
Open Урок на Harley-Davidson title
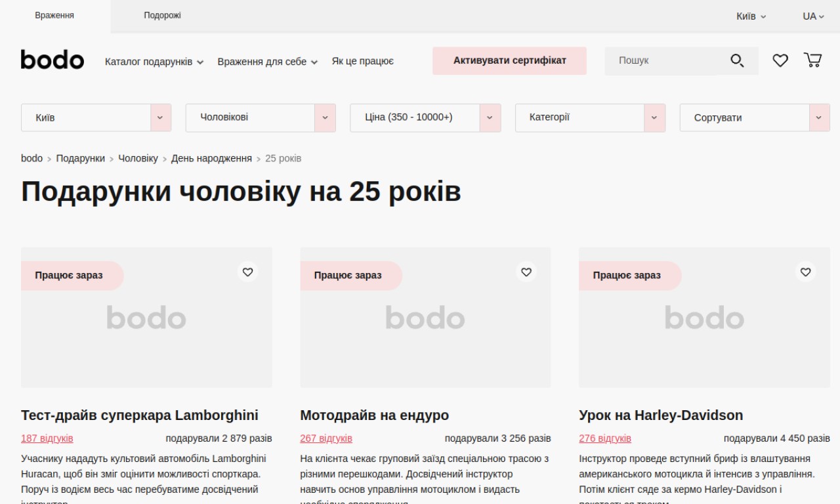[661, 415]
